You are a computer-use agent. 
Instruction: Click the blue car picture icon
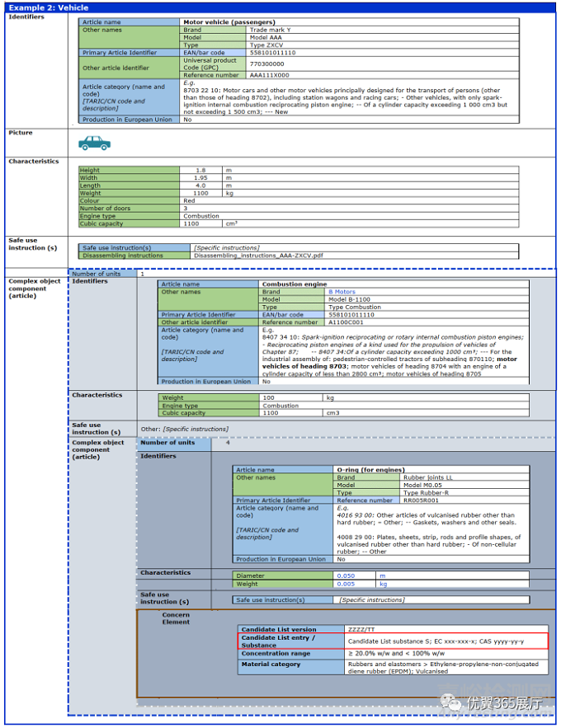(94, 143)
